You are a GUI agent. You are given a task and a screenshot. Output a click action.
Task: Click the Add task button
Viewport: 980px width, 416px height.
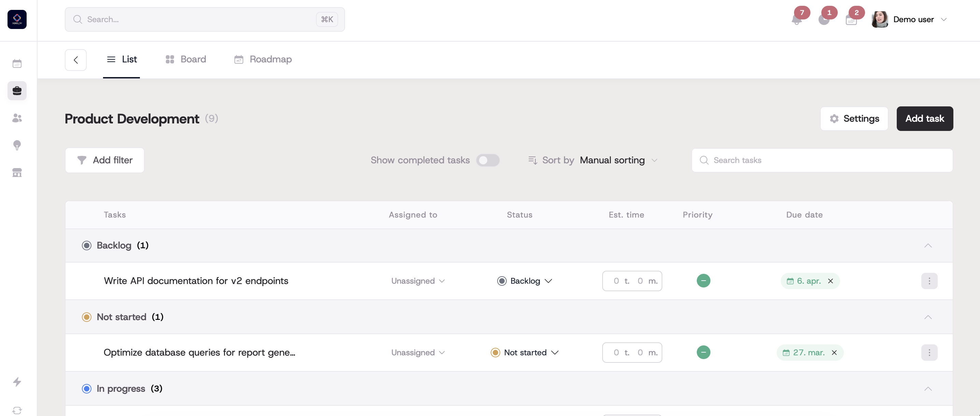[x=925, y=119]
